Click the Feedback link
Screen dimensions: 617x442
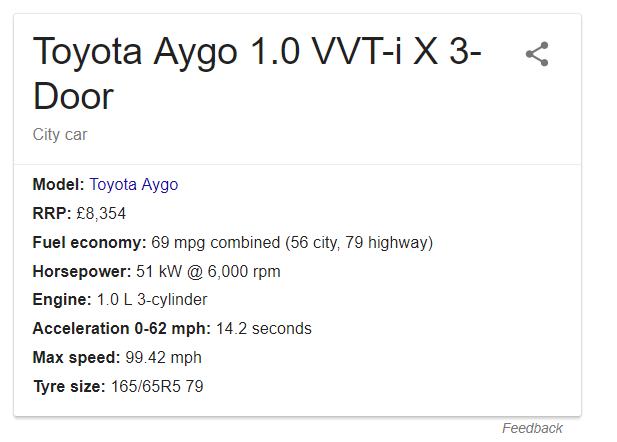coord(532,428)
